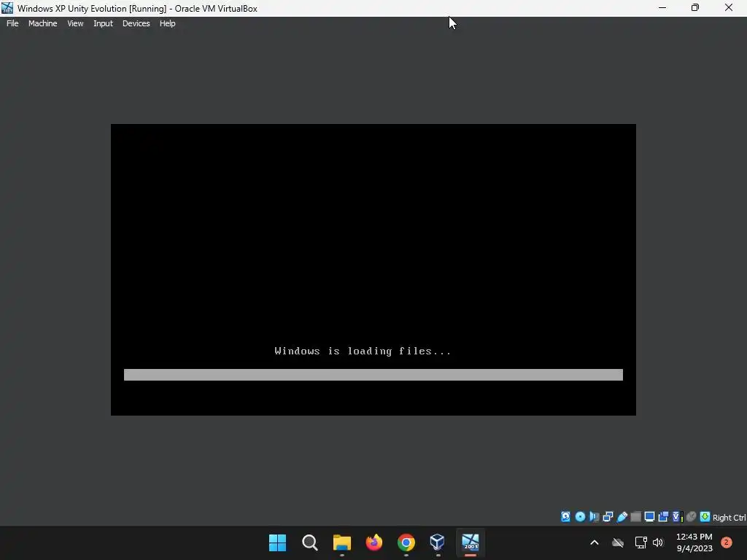Open the Machine menu
Screen dimensions: 747x560
[43, 23]
